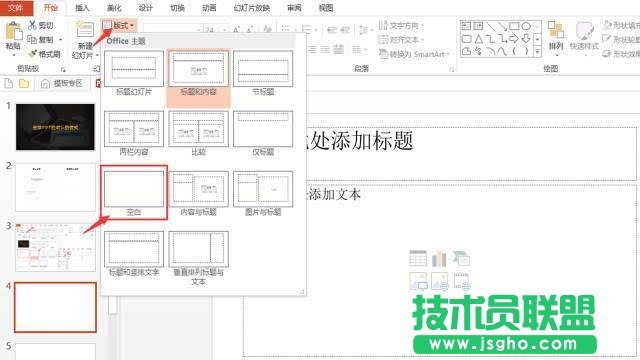Select the Format Painter (格式刷) tool
The width and height of the screenshot is (640, 360).
pos(44,54)
